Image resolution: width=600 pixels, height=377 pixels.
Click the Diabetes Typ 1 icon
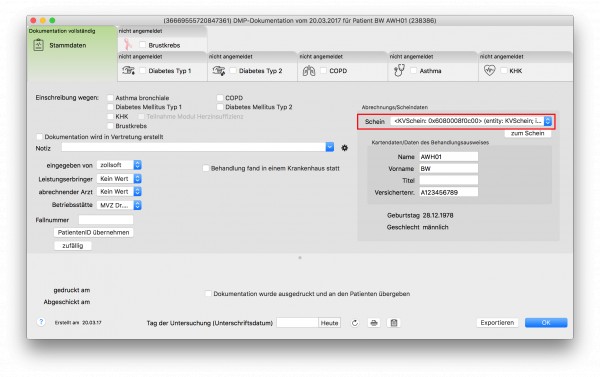pos(128,71)
